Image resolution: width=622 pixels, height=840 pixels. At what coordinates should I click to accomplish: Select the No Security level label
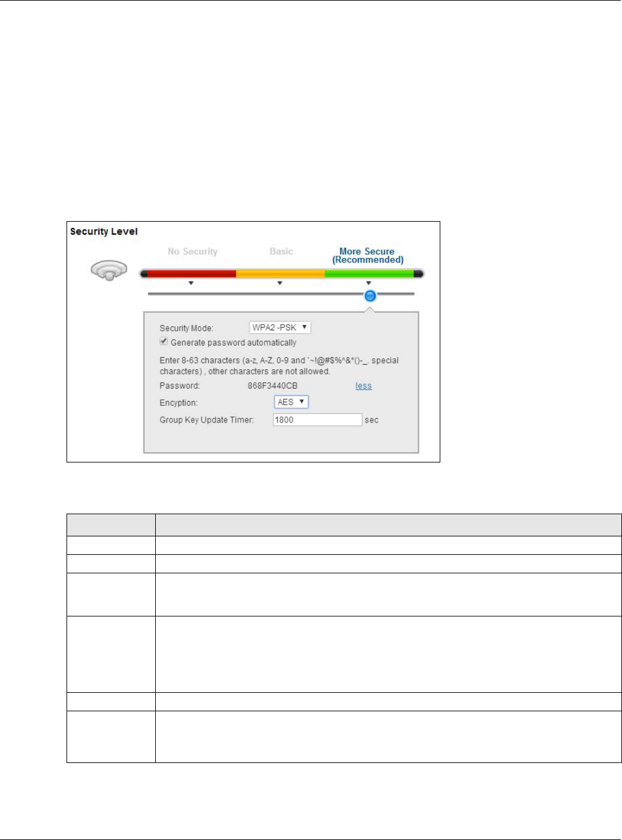pos(193,251)
